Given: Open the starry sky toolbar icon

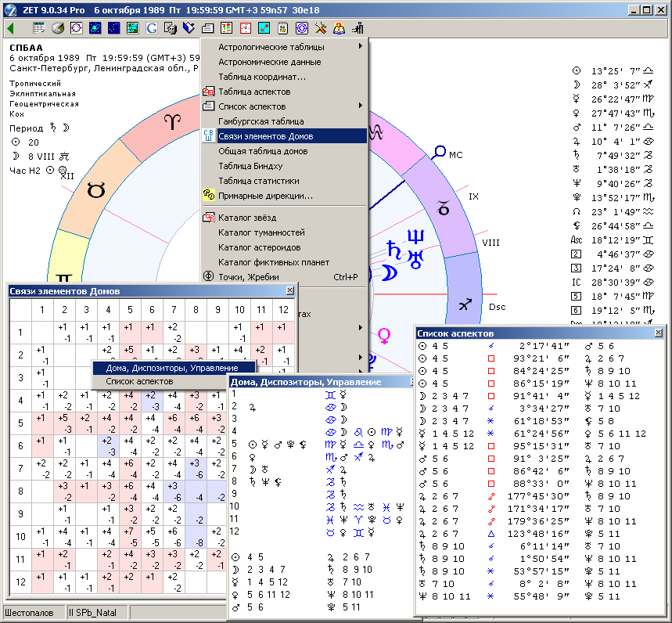Looking at the screenshot, I should pos(113,28).
